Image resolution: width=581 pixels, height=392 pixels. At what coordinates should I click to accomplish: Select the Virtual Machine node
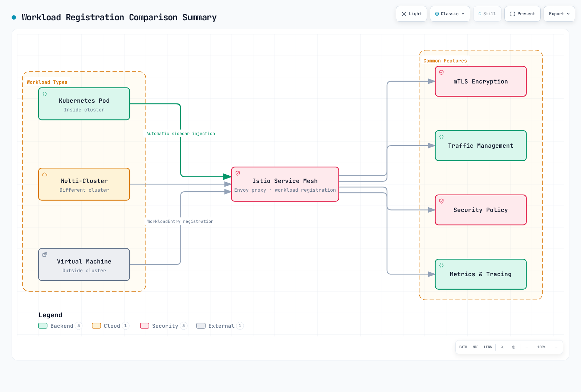(84, 265)
